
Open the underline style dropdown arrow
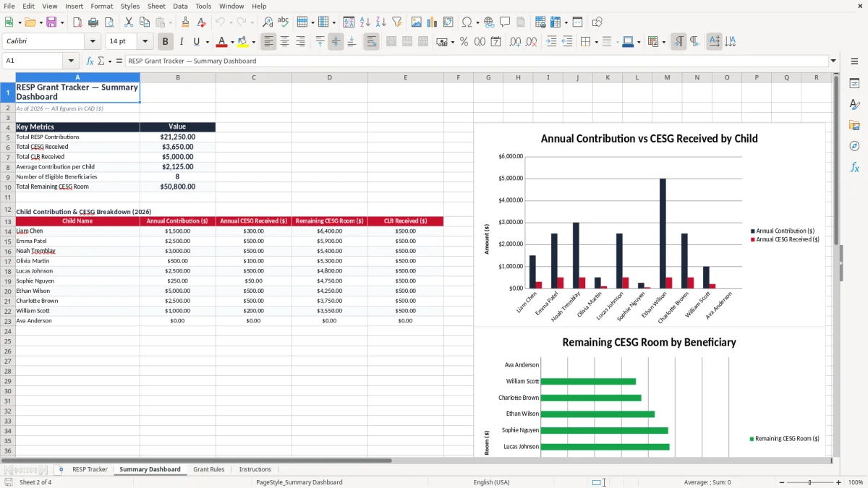pyautogui.click(x=207, y=42)
